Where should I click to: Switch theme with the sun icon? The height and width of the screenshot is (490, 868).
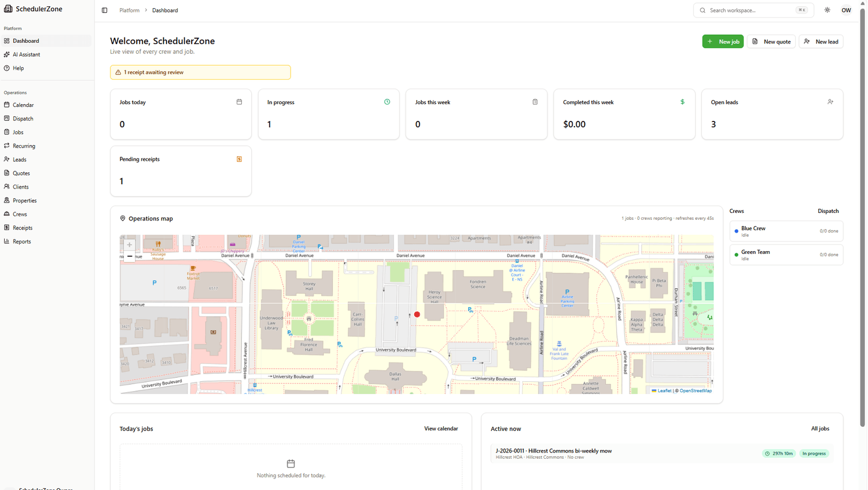coord(827,10)
